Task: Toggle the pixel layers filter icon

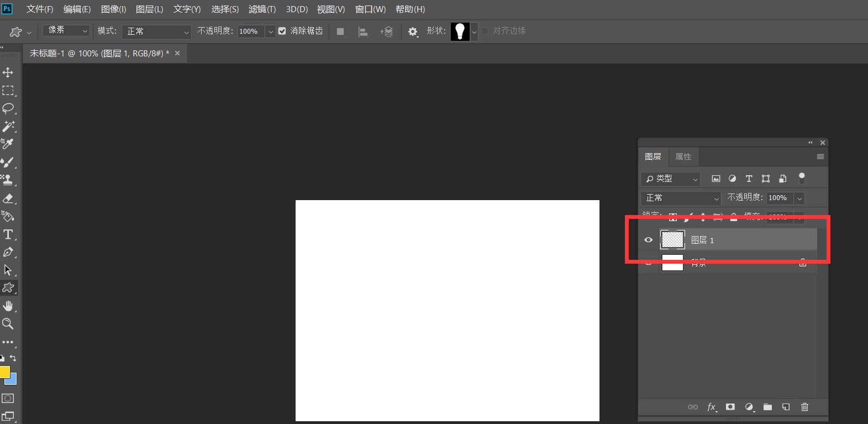Action: click(x=716, y=179)
